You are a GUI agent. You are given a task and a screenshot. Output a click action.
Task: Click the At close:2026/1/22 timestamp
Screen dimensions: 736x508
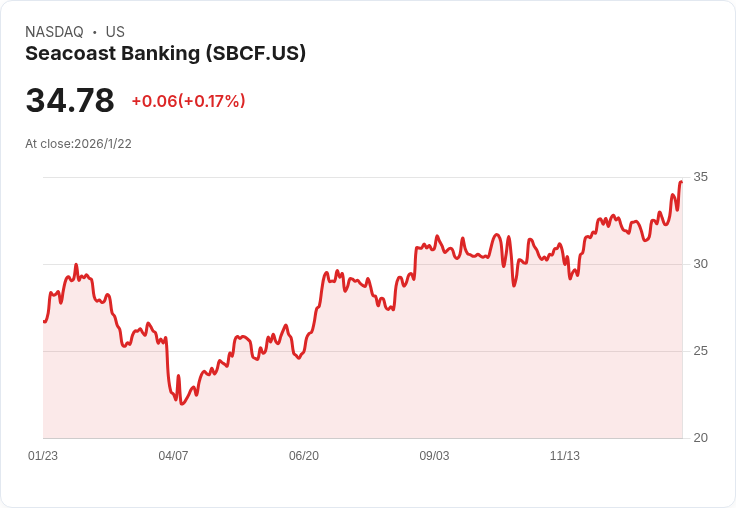pos(78,144)
